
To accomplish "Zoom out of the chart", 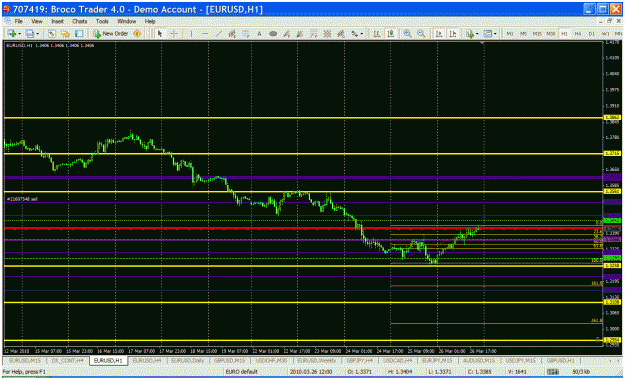I will pos(421,34).
